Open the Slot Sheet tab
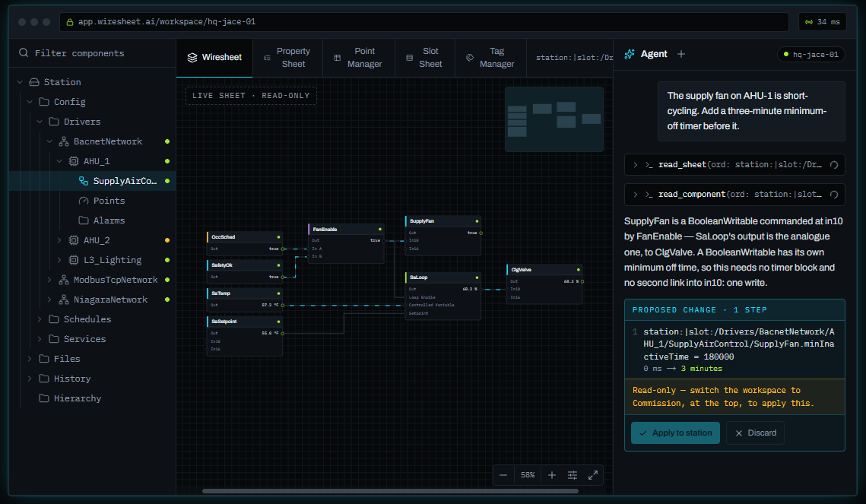 (425, 58)
